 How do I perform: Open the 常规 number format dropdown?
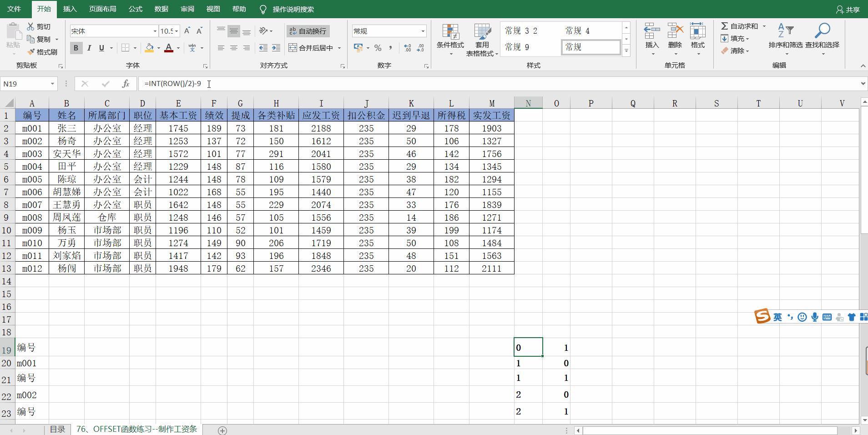(x=423, y=30)
